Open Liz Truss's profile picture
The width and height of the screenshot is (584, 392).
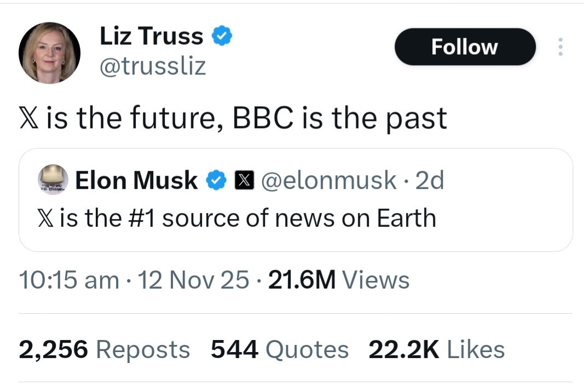50,53
